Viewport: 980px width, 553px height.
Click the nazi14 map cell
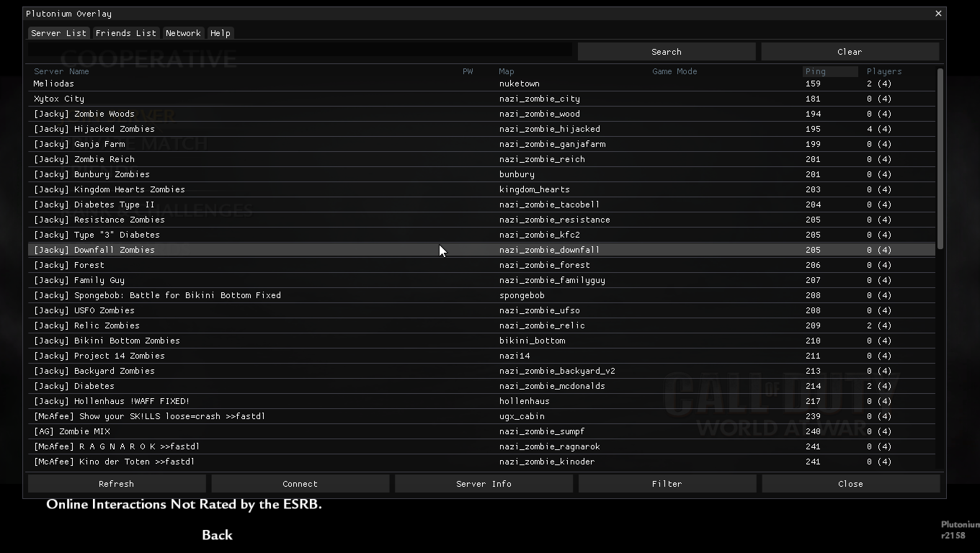click(514, 356)
